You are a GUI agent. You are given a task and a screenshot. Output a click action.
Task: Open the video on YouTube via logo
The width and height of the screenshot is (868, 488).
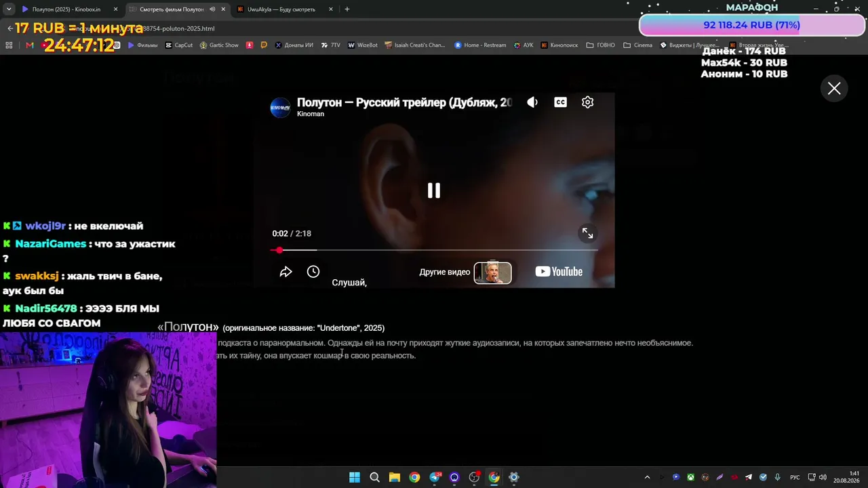(x=559, y=272)
